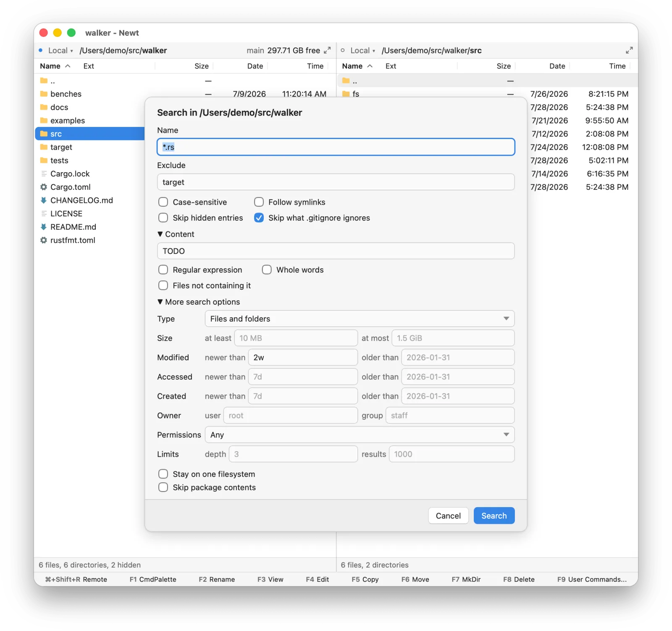
Task: Open the Type dropdown
Action: pos(360,318)
